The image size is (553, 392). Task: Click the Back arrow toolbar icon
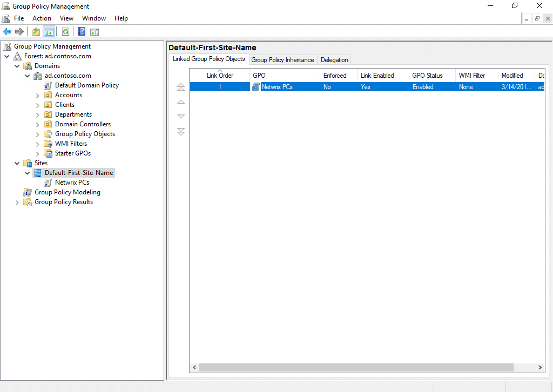click(x=7, y=32)
